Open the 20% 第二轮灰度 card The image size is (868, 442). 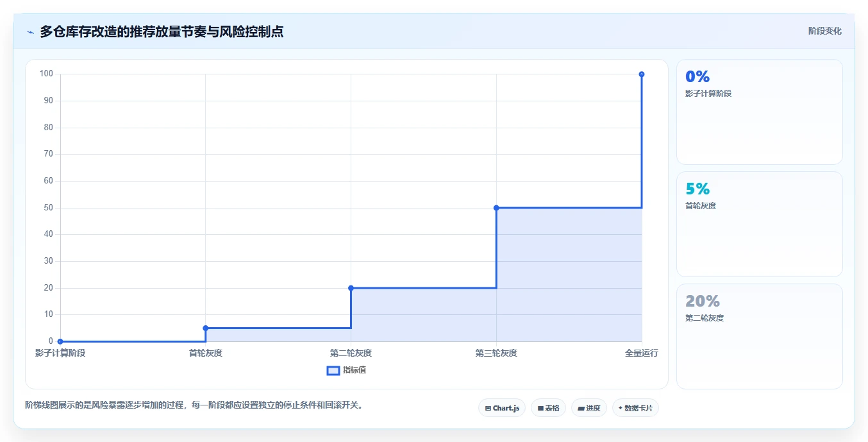(759, 336)
